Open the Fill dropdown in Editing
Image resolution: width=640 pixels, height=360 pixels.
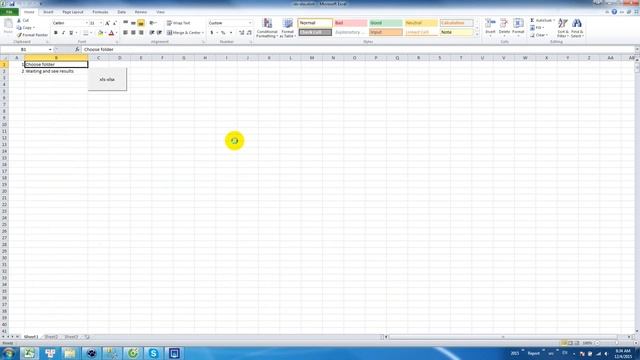click(x=543, y=28)
